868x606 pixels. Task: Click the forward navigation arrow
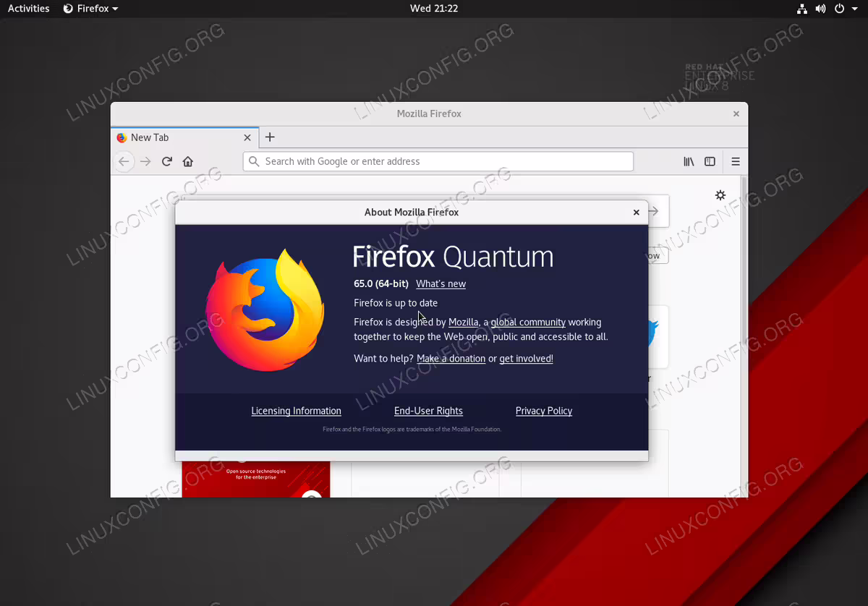pos(145,161)
